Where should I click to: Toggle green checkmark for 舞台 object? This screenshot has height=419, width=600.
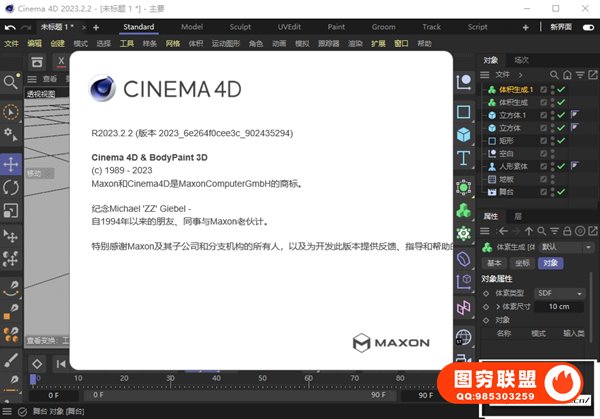point(561,191)
